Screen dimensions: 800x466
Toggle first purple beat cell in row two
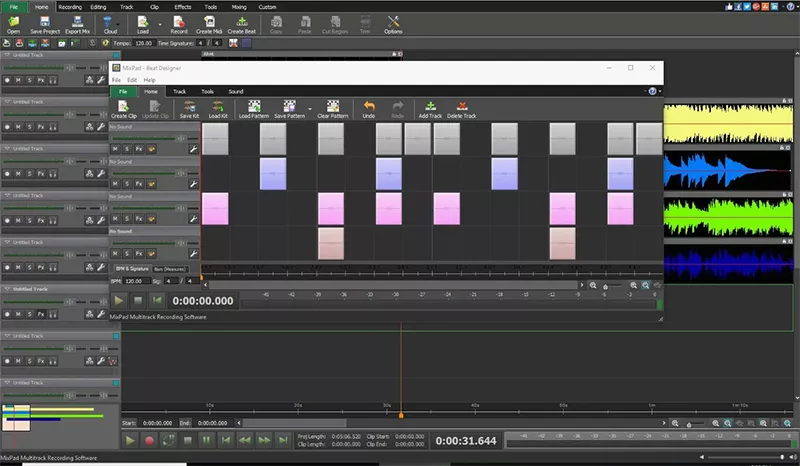point(273,174)
